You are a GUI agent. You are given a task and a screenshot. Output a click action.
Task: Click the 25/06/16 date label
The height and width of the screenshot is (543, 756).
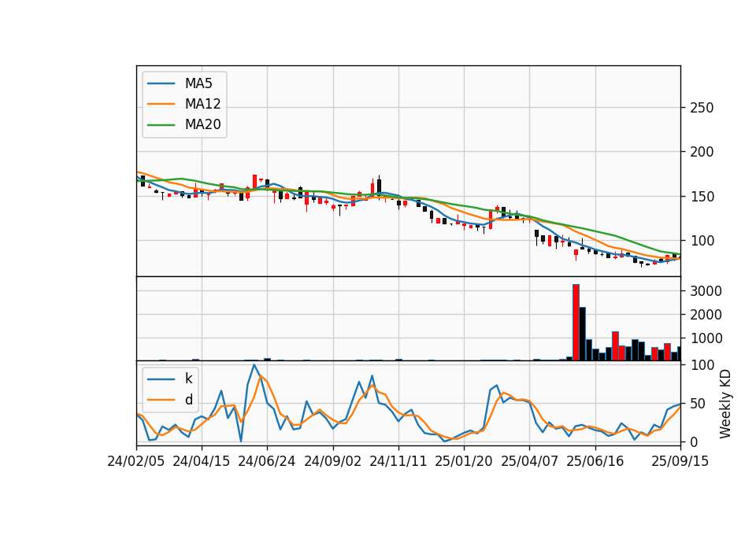click(595, 461)
